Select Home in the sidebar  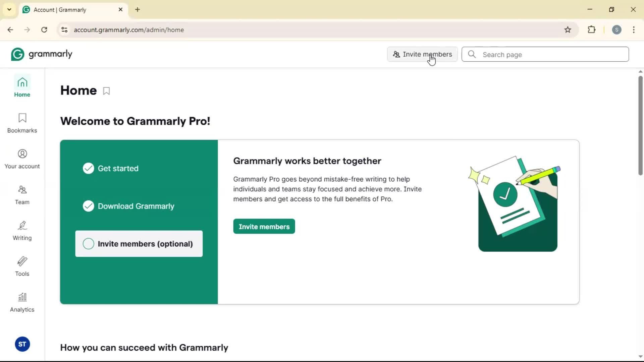pyautogui.click(x=22, y=87)
